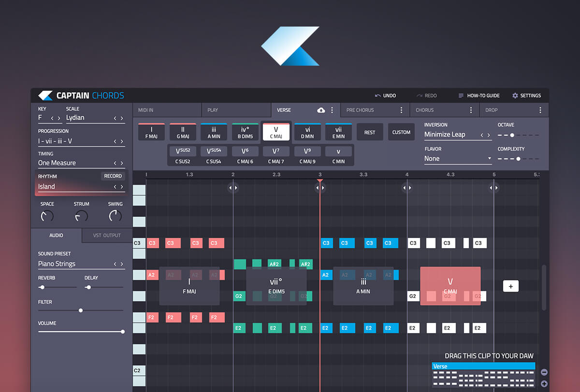The height and width of the screenshot is (392, 580).
Task: Click the Redo arrow icon
Action: pyautogui.click(x=419, y=96)
